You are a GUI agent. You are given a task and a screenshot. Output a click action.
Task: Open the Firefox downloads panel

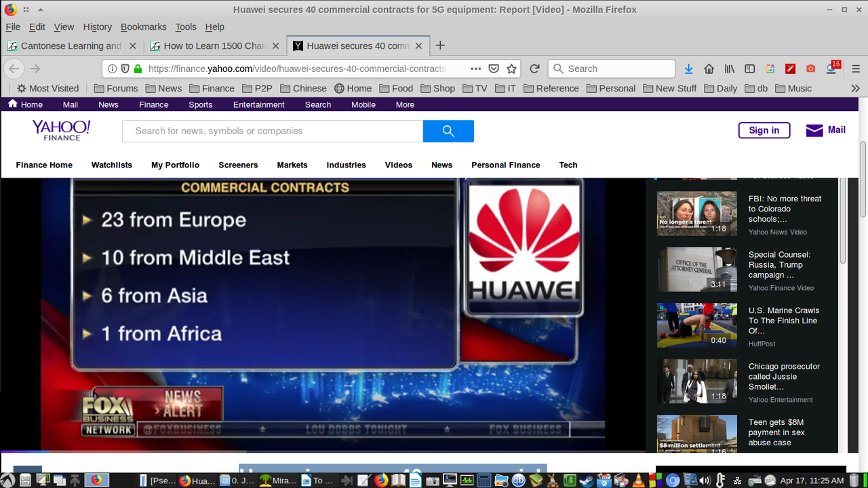689,68
